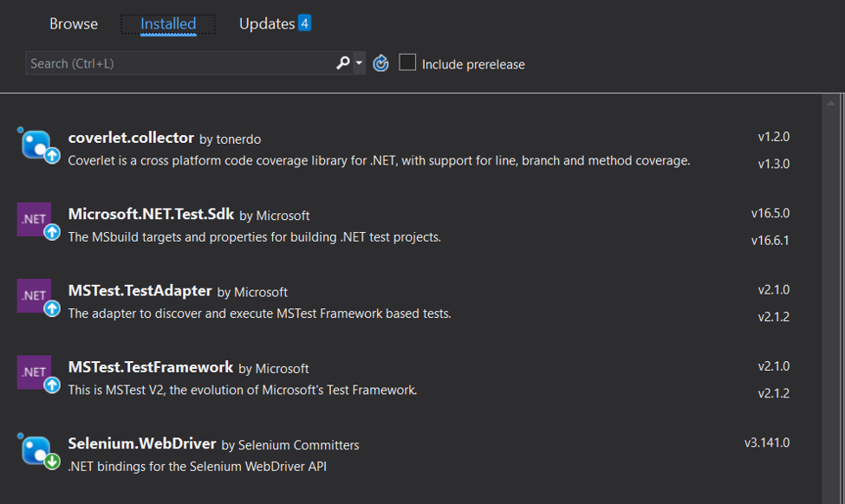Click the search magnifier icon
Image resolution: width=845 pixels, height=504 pixels.
343,62
